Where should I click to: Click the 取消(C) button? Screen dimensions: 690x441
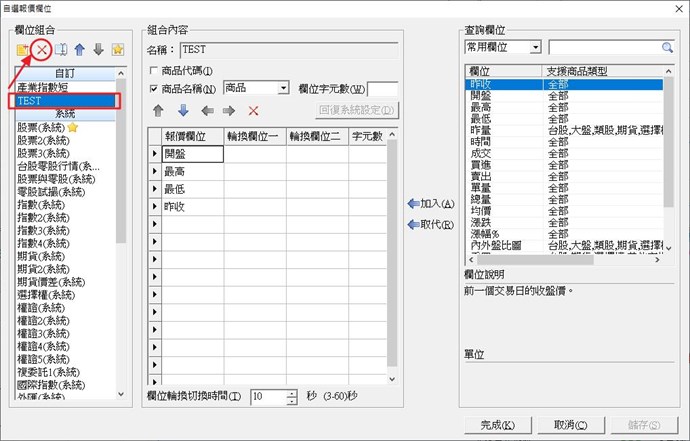tap(571, 425)
